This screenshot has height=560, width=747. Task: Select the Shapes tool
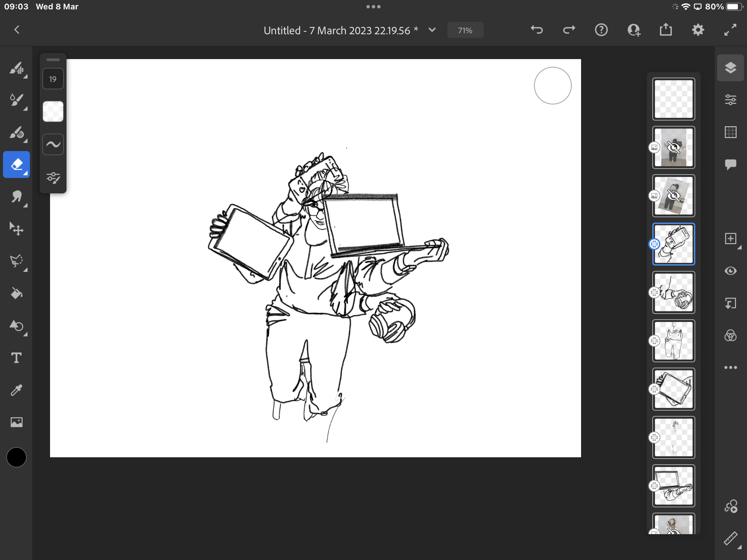pyautogui.click(x=16, y=326)
